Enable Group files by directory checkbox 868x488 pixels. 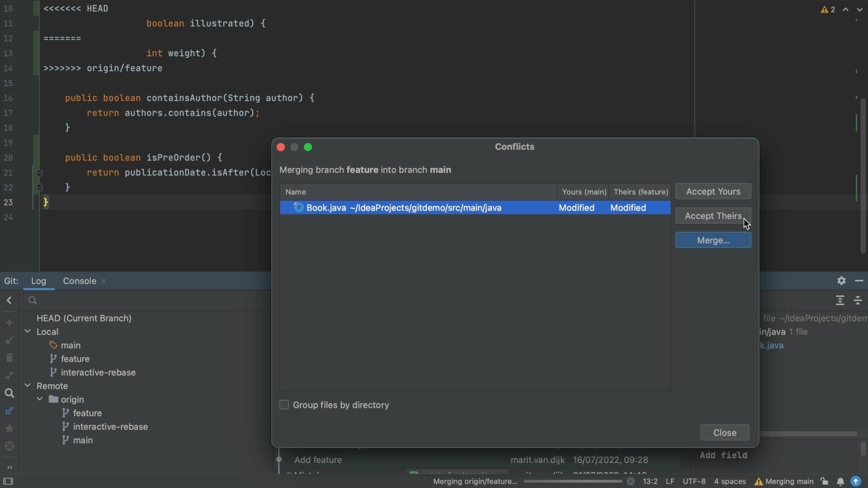284,404
